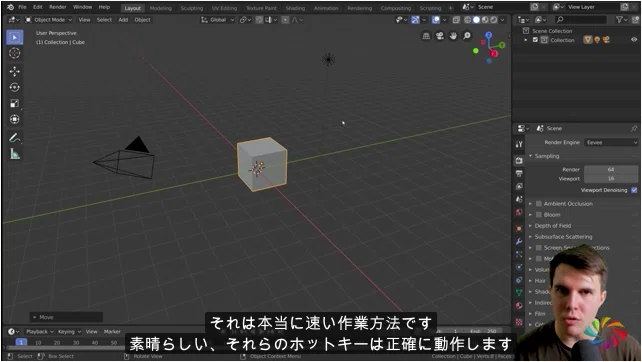
Task: Choose the Scale tool in toolbar
Action: coord(15,103)
